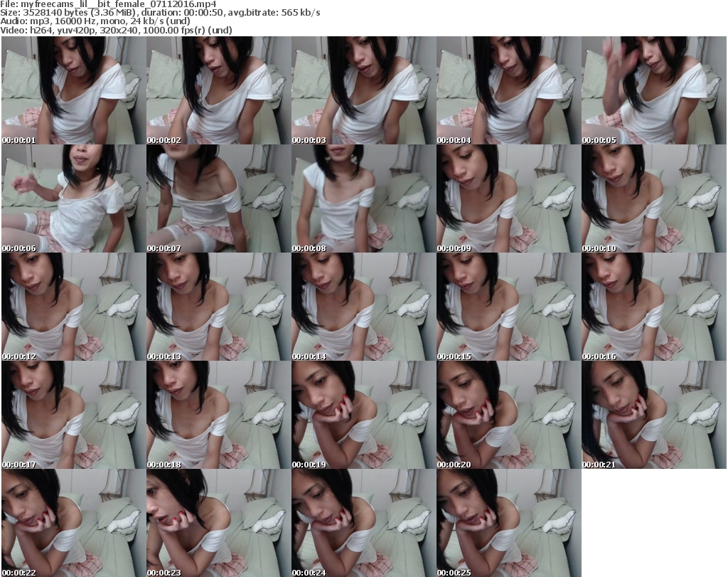
Task: Open the frame stamped 00:00:16
Action: pos(653,307)
